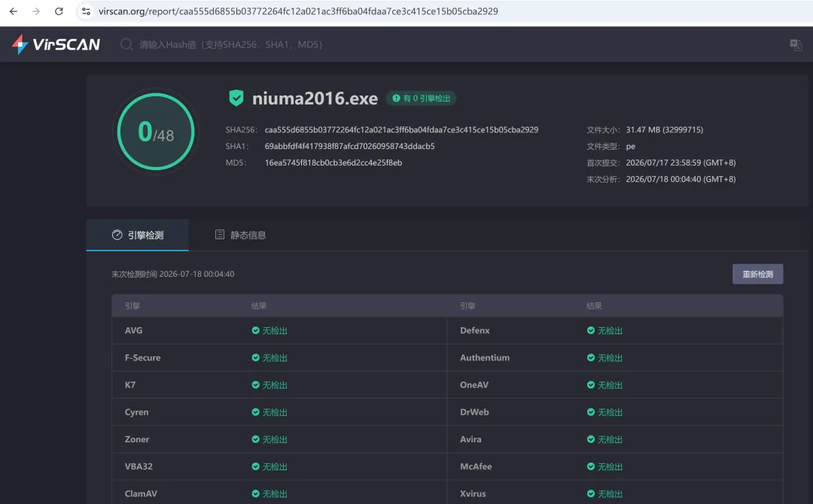Click the MD5 hash value
813x504 pixels.
[333, 162]
